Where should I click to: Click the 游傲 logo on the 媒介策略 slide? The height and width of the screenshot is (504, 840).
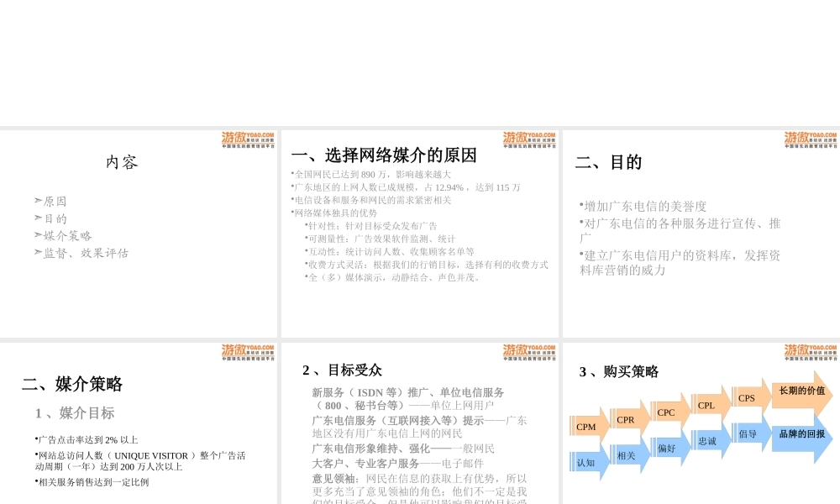click(x=248, y=352)
